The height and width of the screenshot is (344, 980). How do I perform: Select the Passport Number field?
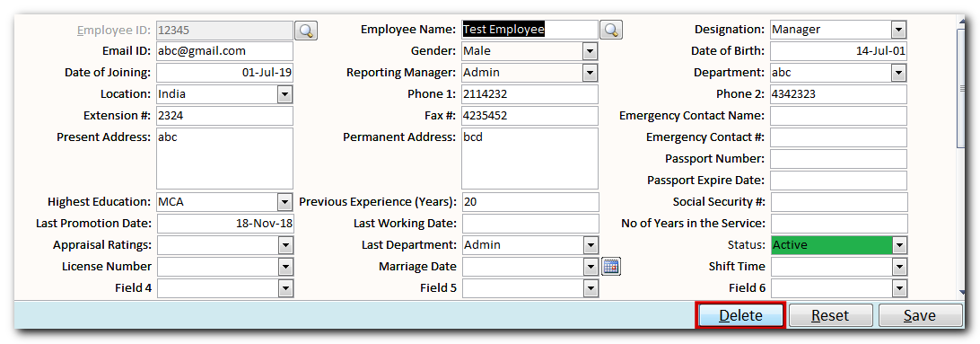tap(838, 159)
